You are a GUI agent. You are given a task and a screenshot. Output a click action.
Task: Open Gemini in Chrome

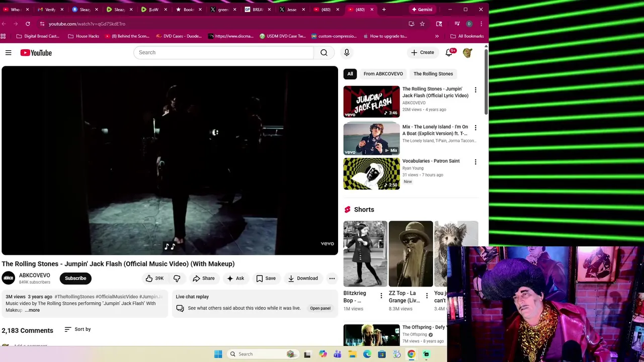click(422, 10)
